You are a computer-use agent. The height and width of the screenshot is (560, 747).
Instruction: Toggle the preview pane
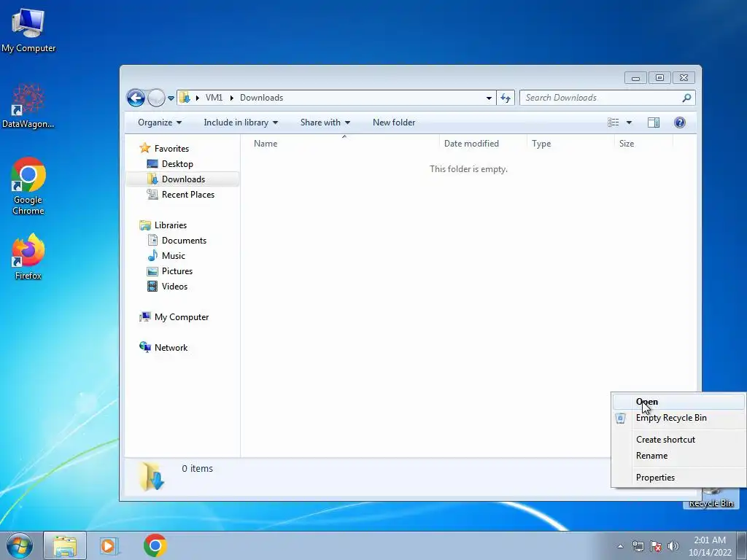(x=653, y=122)
